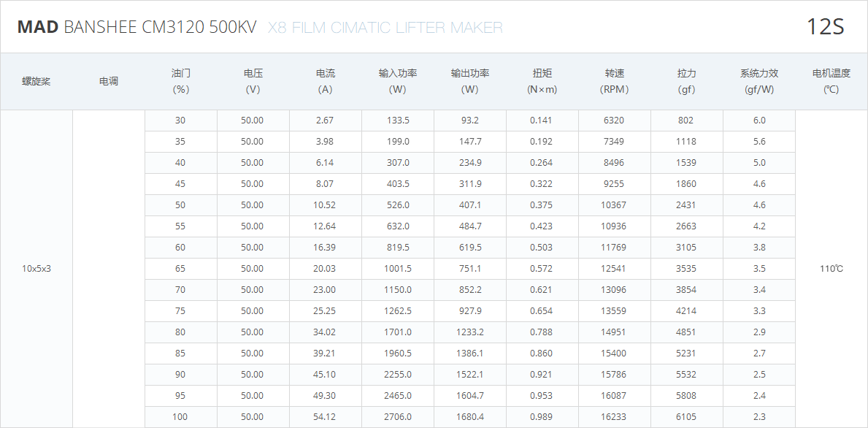Click the 扭矩 (N×m) column header
The image size is (868, 428).
tap(542, 81)
